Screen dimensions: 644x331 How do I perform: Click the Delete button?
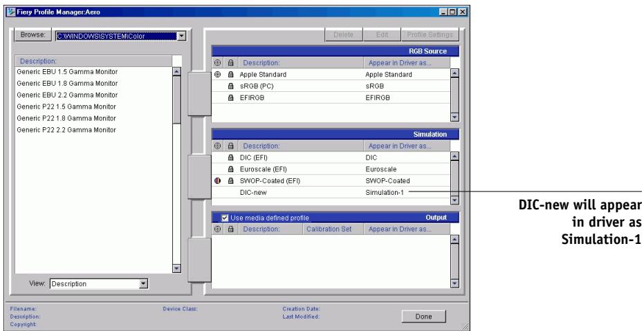point(343,35)
